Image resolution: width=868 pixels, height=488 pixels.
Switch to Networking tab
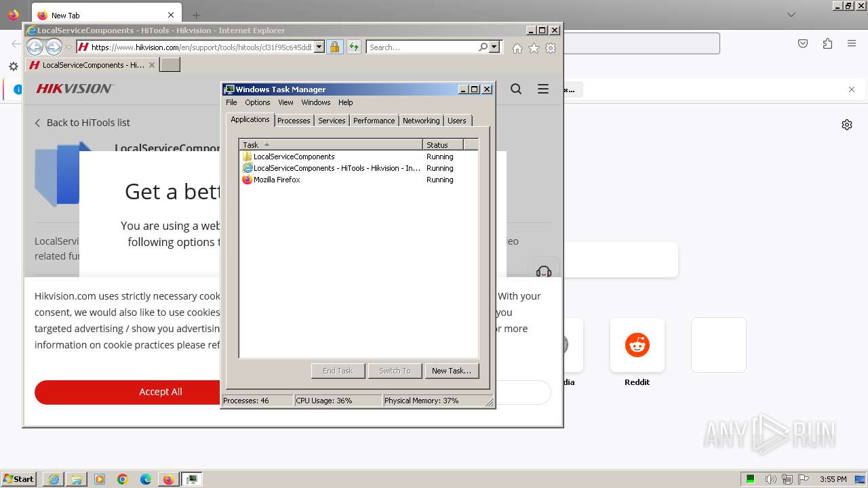point(421,121)
